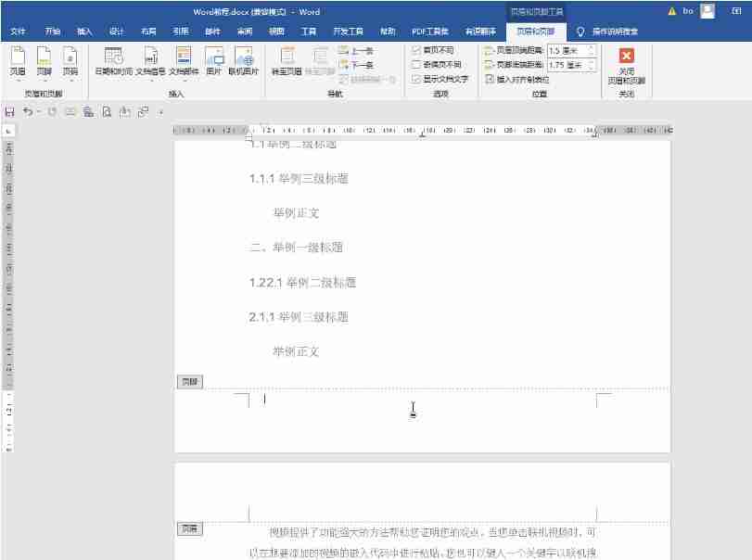Insert a picture using the 图片 icon
The width and height of the screenshot is (752, 560).
tap(213, 63)
